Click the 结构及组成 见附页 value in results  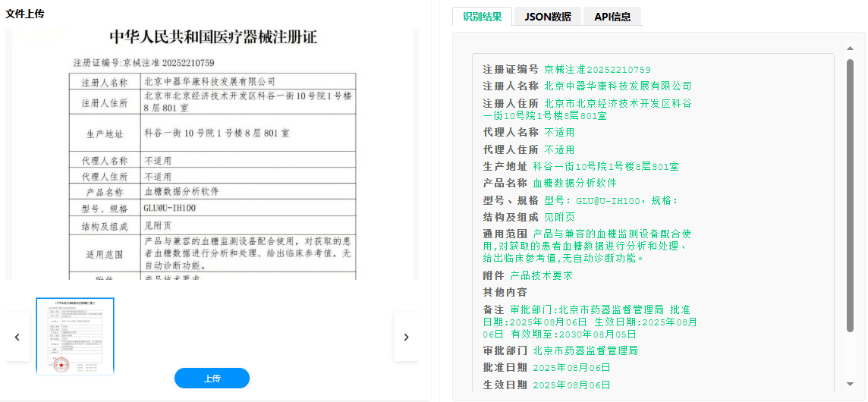click(559, 217)
